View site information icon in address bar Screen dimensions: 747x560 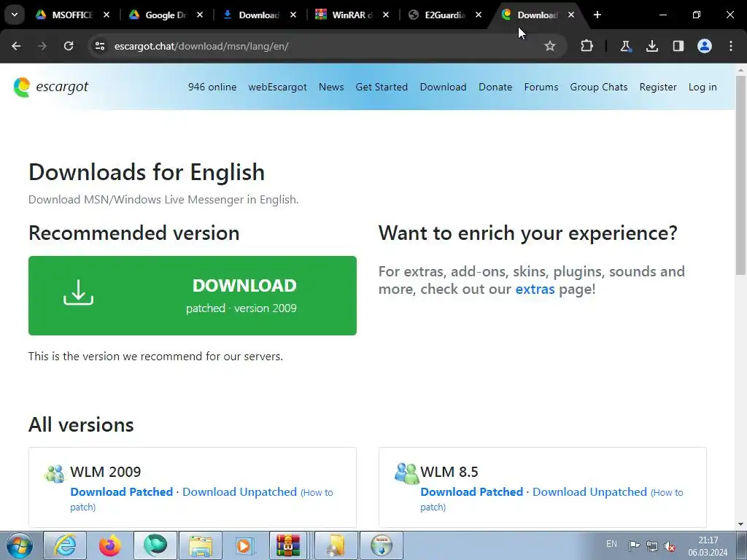(x=99, y=46)
